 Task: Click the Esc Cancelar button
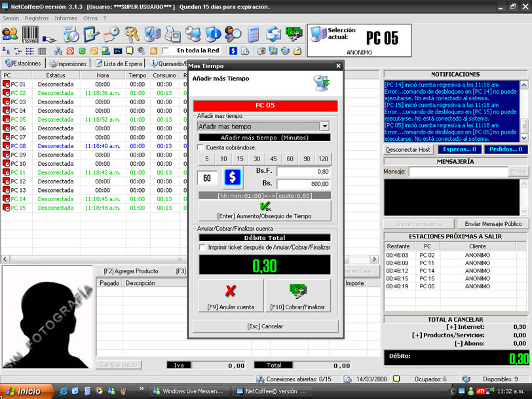click(x=265, y=326)
